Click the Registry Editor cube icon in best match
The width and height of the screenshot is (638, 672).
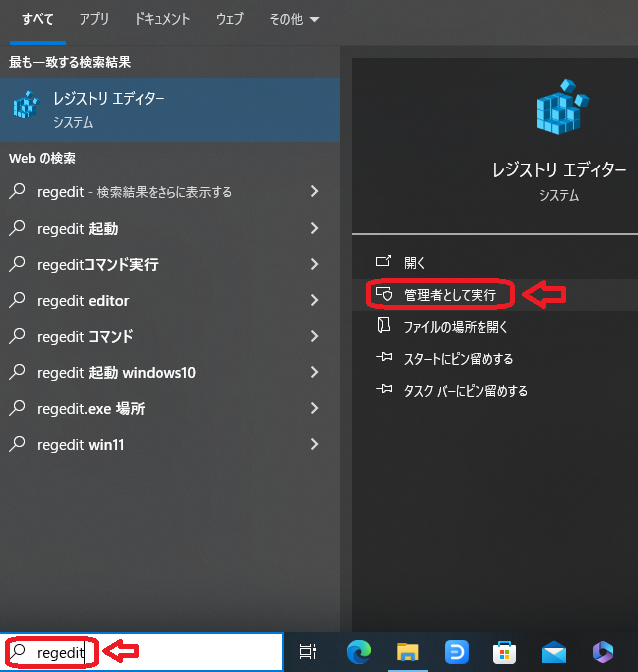[26, 104]
